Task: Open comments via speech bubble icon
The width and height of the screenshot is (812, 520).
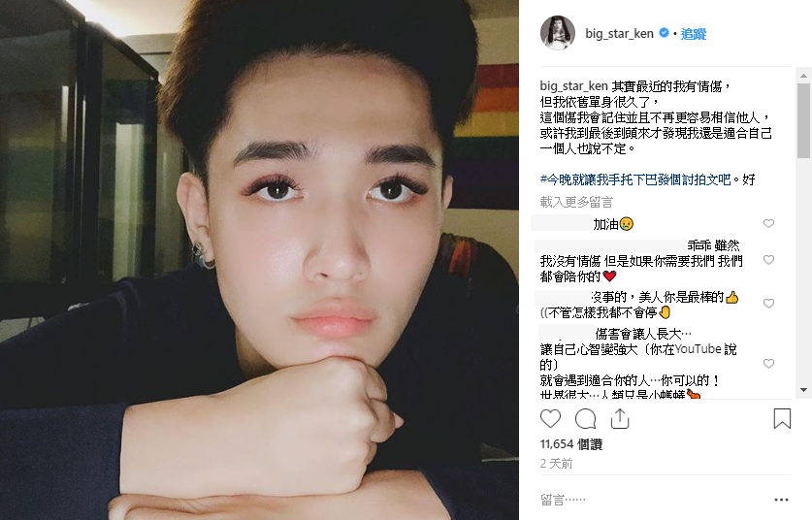Action: (x=585, y=418)
